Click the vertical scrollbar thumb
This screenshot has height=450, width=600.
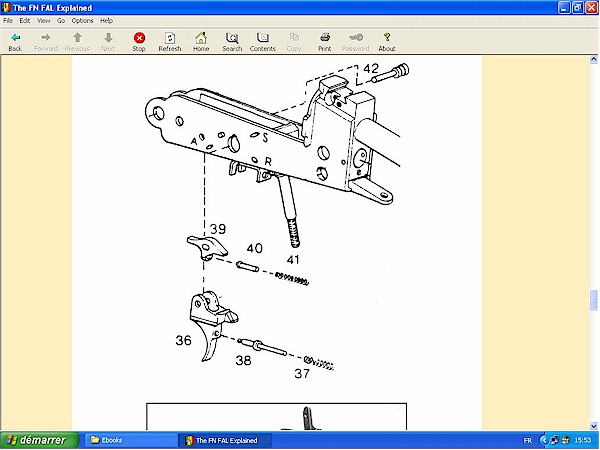[593, 300]
